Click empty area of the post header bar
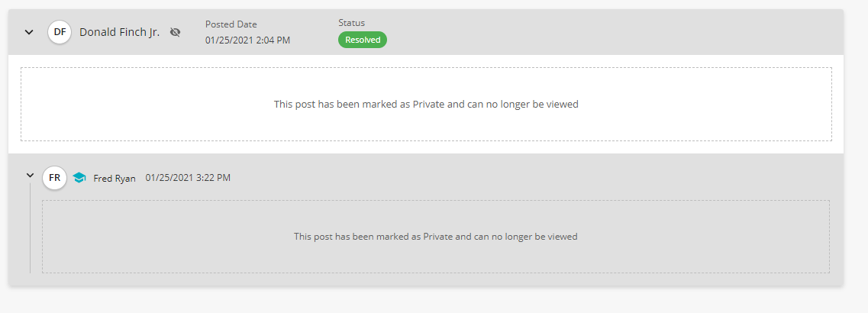This screenshot has height=313, width=868. coord(609,32)
